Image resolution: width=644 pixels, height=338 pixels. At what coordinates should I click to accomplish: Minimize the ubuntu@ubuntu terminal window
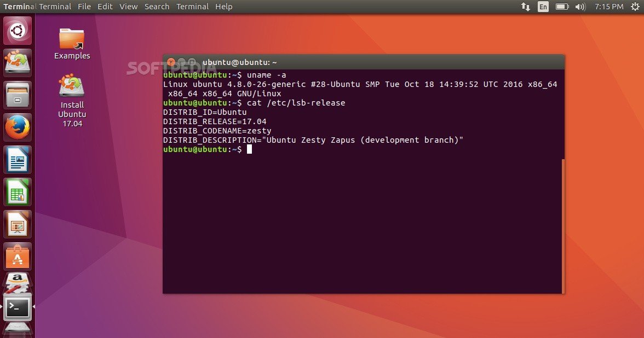click(182, 62)
